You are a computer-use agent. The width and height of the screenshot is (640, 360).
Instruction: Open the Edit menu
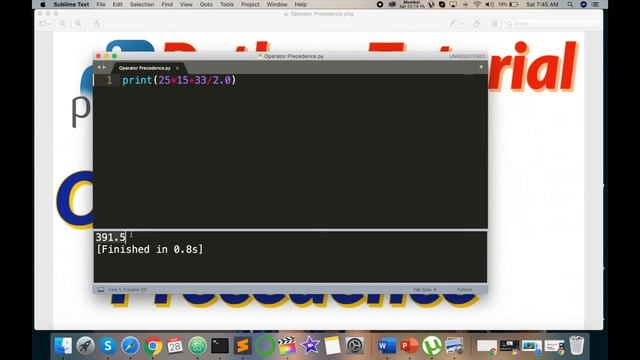[x=118, y=4]
